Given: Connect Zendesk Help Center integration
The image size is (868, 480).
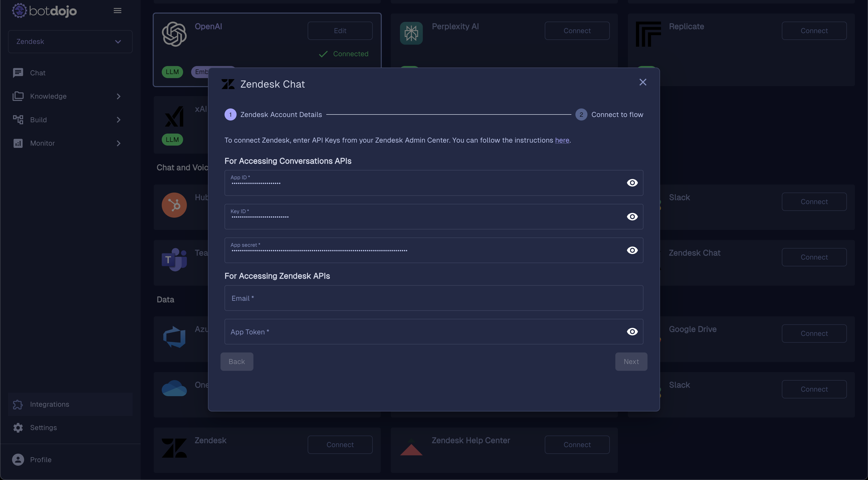Looking at the screenshot, I should point(577,445).
